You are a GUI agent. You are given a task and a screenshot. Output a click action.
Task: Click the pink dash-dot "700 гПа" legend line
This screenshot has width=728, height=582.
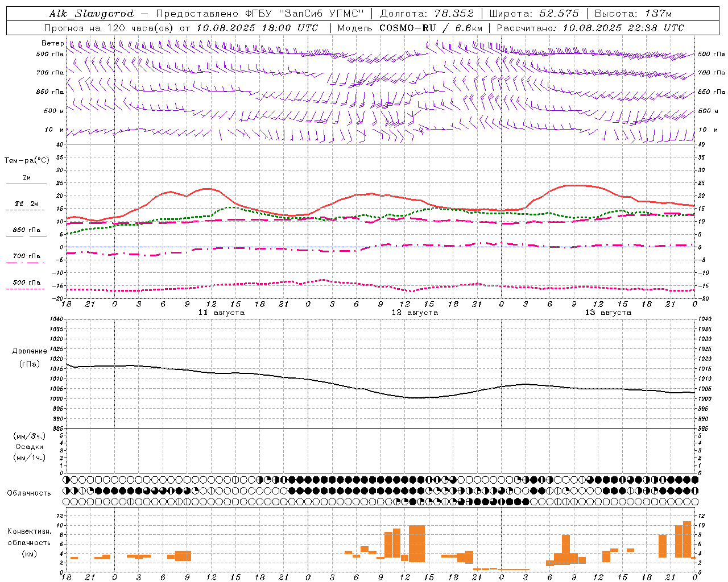[25, 263]
